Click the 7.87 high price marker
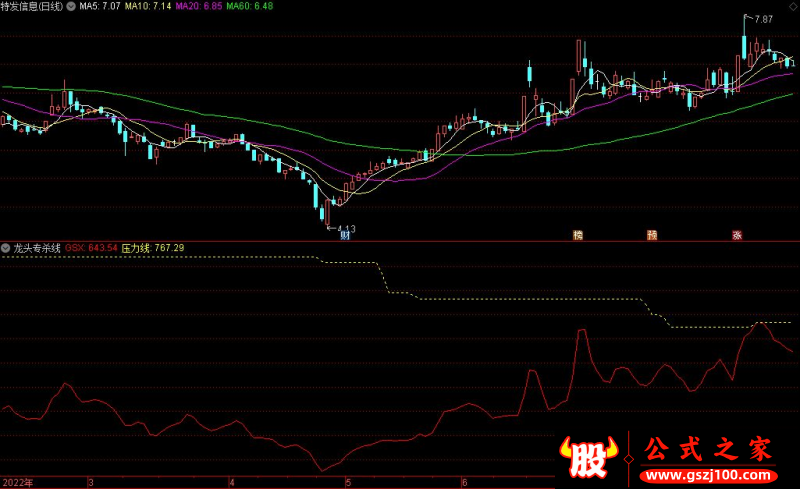 762,19
